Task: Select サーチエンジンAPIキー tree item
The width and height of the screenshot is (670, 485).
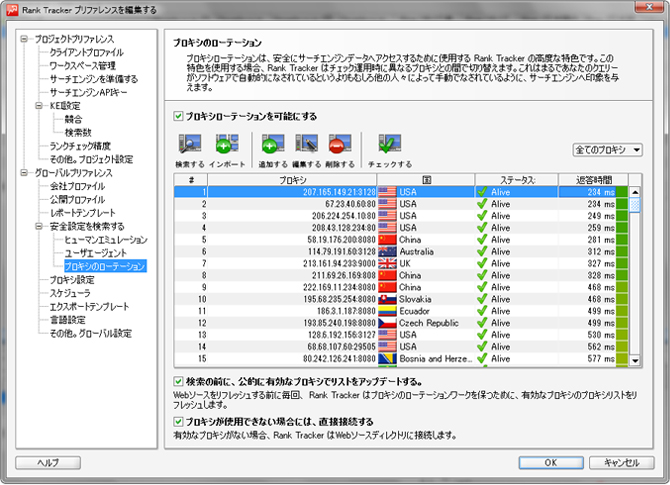Action: pos(88,92)
